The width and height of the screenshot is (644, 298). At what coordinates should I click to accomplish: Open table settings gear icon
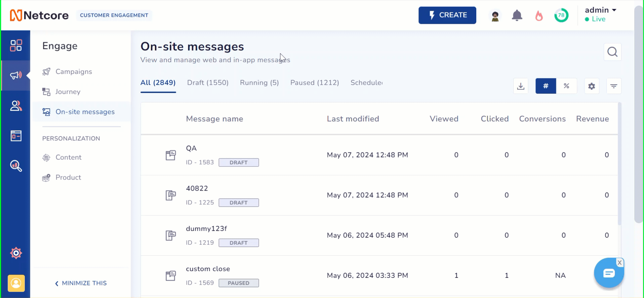click(592, 86)
